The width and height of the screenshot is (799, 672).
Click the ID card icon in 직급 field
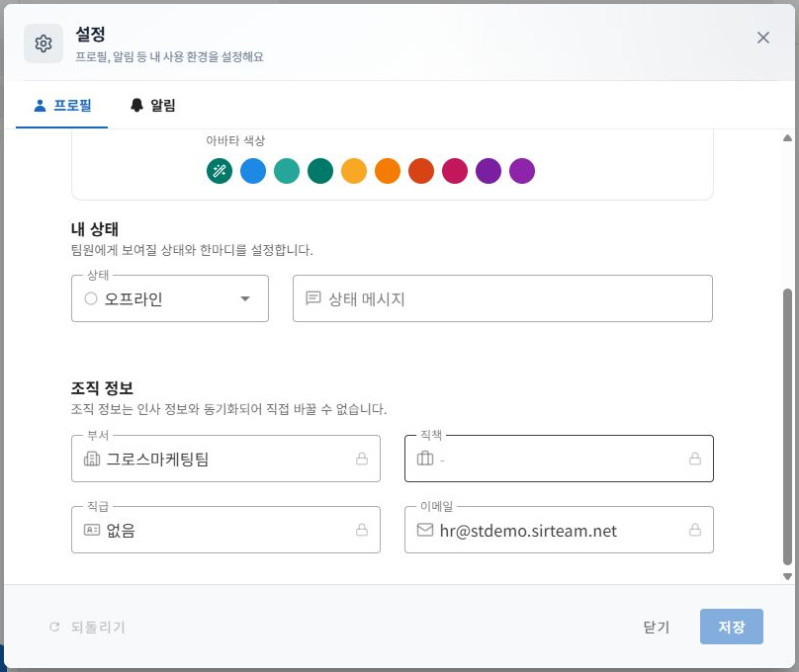point(92,530)
